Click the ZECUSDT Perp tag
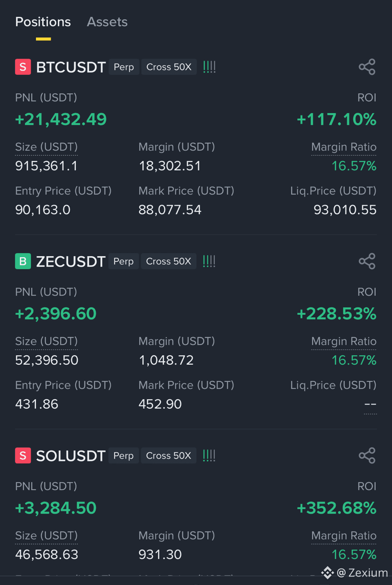This screenshot has height=585, width=392. [124, 261]
